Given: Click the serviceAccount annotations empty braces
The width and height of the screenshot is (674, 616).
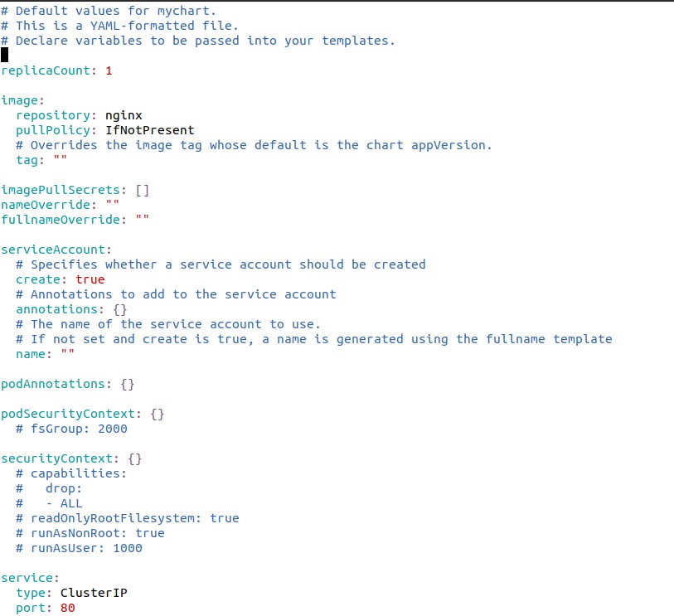Looking at the screenshot, I should (x=120, y=309).
